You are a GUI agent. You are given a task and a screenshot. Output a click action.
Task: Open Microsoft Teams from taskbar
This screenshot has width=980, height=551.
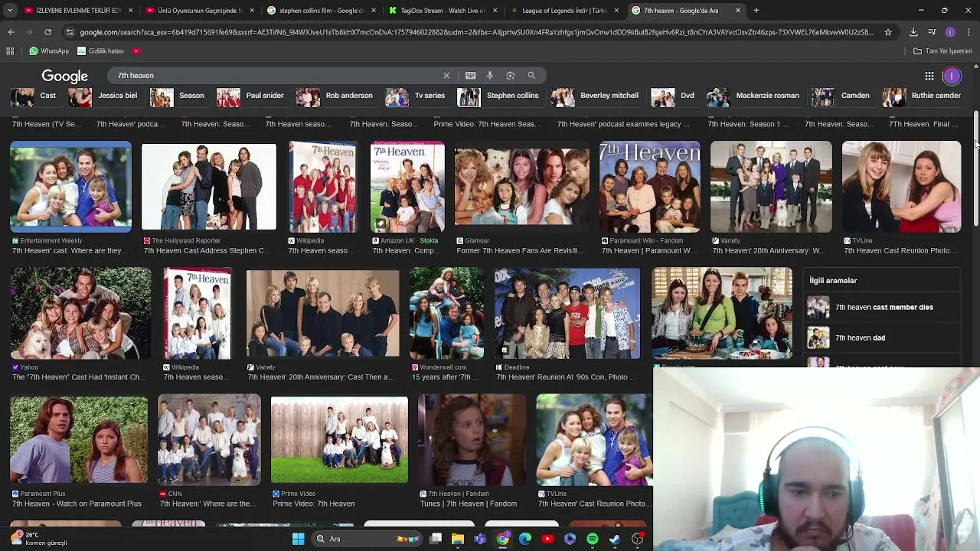click(x=480, y=539)
